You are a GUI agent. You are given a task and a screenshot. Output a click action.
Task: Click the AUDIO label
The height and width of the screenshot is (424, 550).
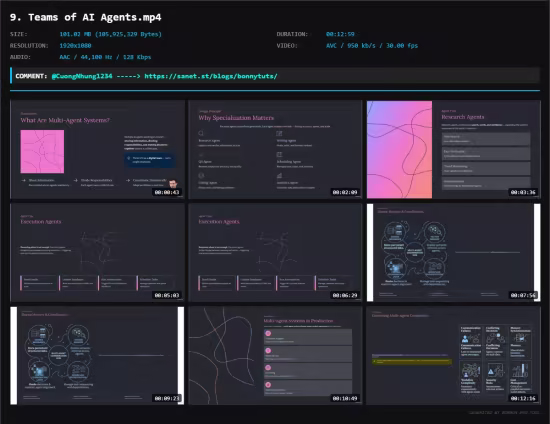(x=20, y=57)
